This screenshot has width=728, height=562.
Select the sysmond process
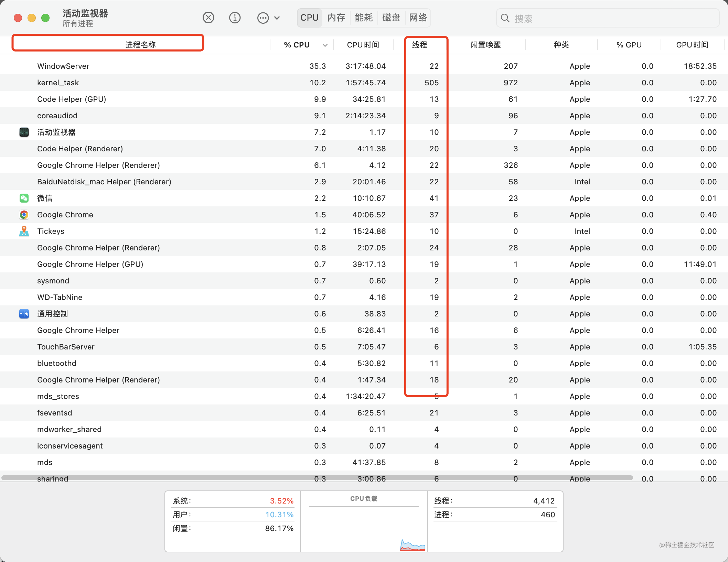pos(364,281)
